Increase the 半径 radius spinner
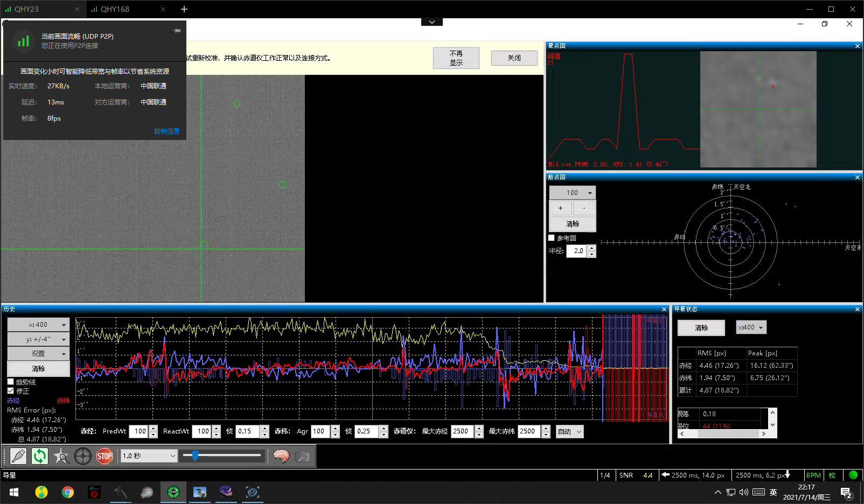 tap(591, 248)
